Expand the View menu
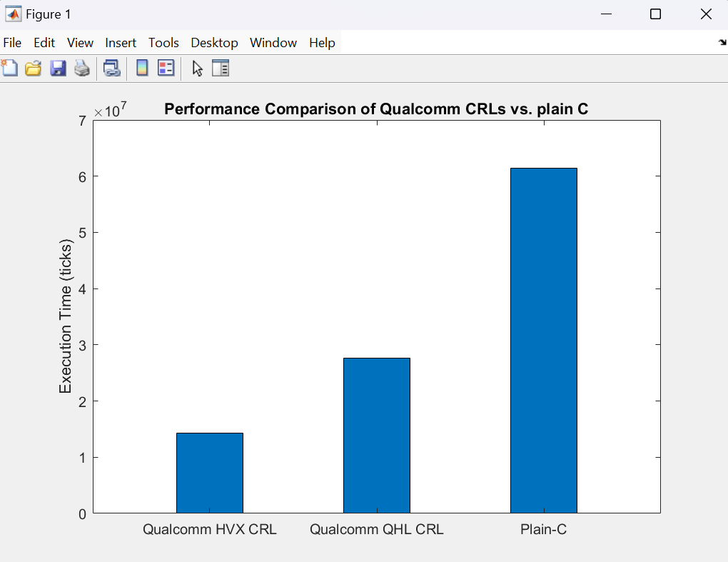The width and height of the screenshot is (728, 562). pos(80,43)
